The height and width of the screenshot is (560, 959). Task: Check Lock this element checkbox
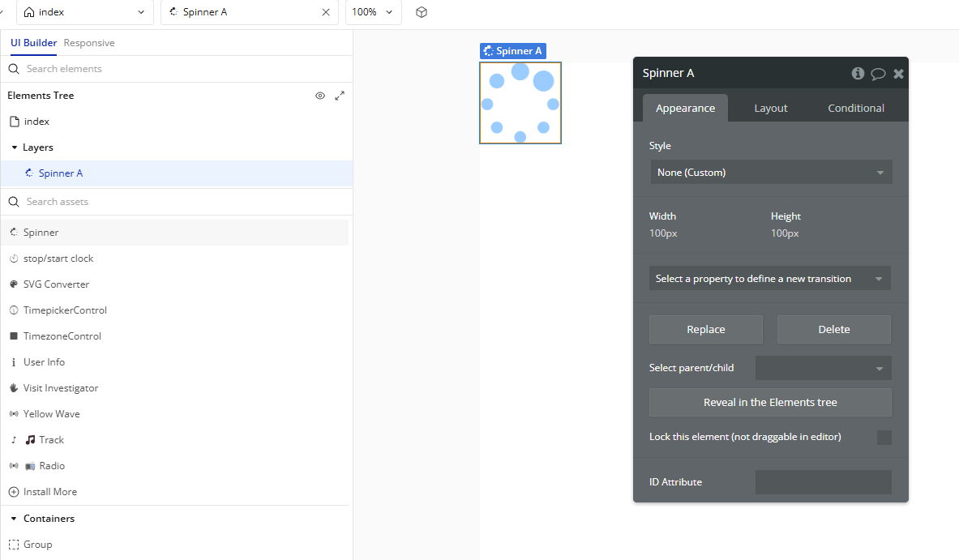884,437
